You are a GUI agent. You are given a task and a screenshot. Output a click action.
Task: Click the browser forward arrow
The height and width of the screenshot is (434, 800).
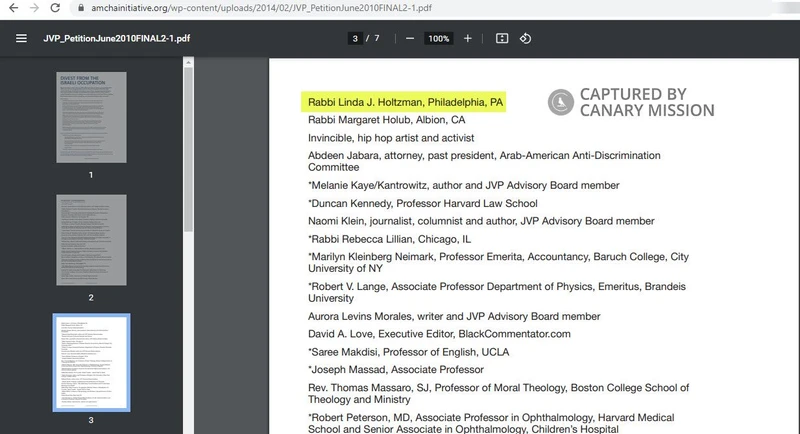34,8
